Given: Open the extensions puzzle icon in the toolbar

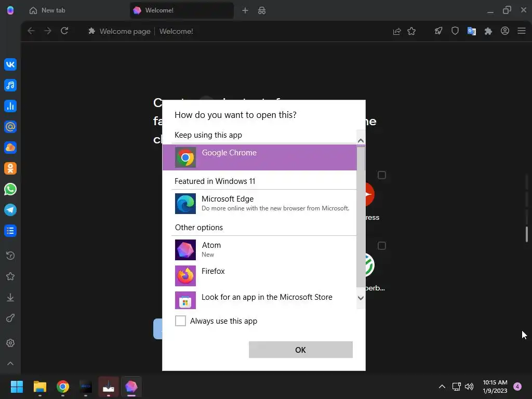Looking at the screenshot, I should 488,31.
